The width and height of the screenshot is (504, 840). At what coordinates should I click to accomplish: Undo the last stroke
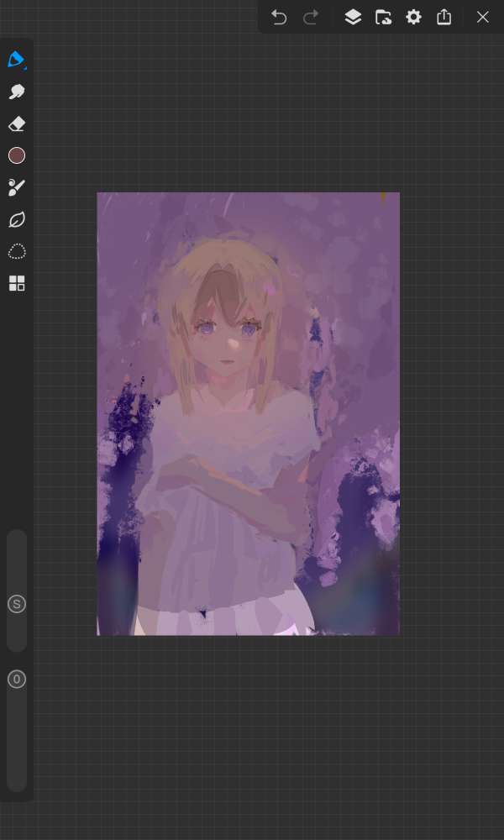(x=279, y=17)
